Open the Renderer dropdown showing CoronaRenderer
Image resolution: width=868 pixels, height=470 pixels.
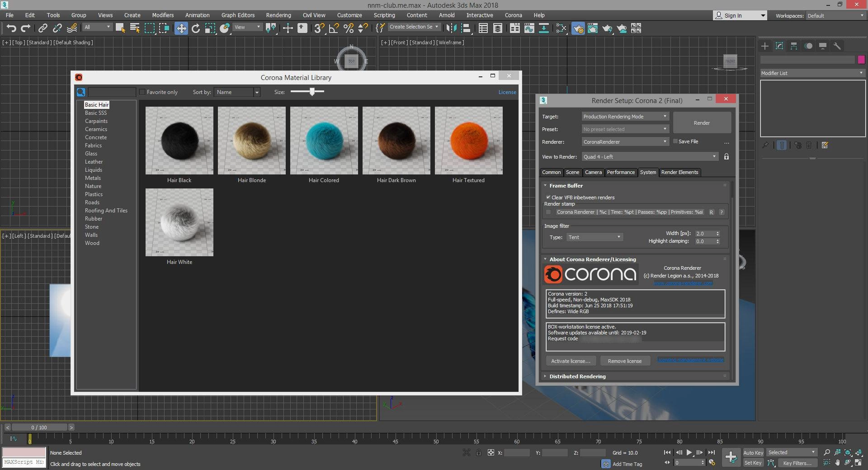pyautogui.click(x=625, y=142)
